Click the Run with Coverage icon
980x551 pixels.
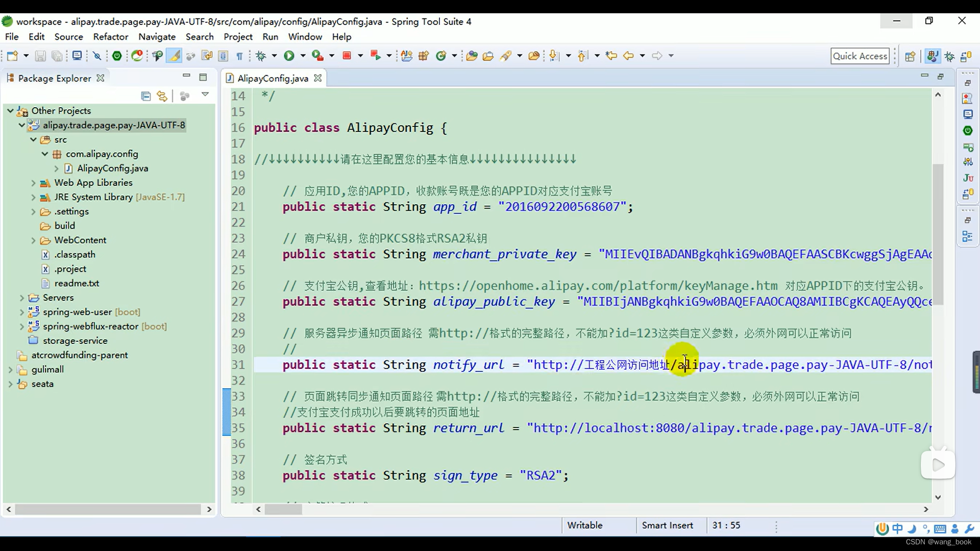[x=317, y=56]
